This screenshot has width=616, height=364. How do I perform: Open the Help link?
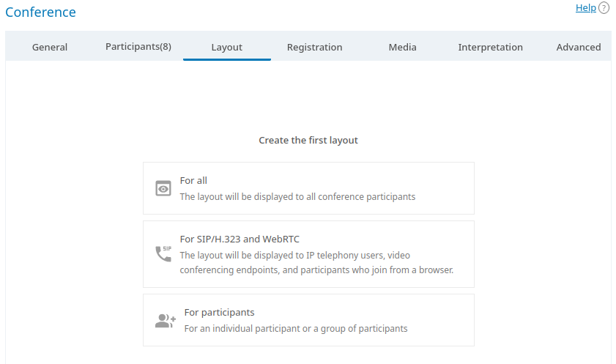585,8
